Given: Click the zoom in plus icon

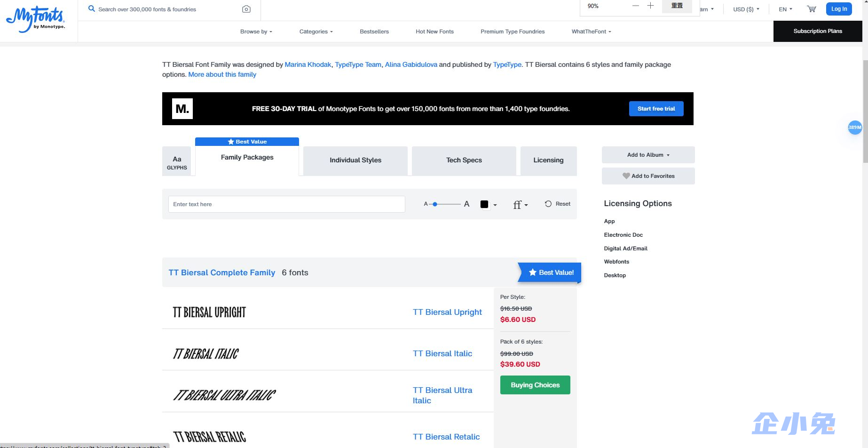Looking at the screenshot, I should pyautogui.click(x=650, y=6).
